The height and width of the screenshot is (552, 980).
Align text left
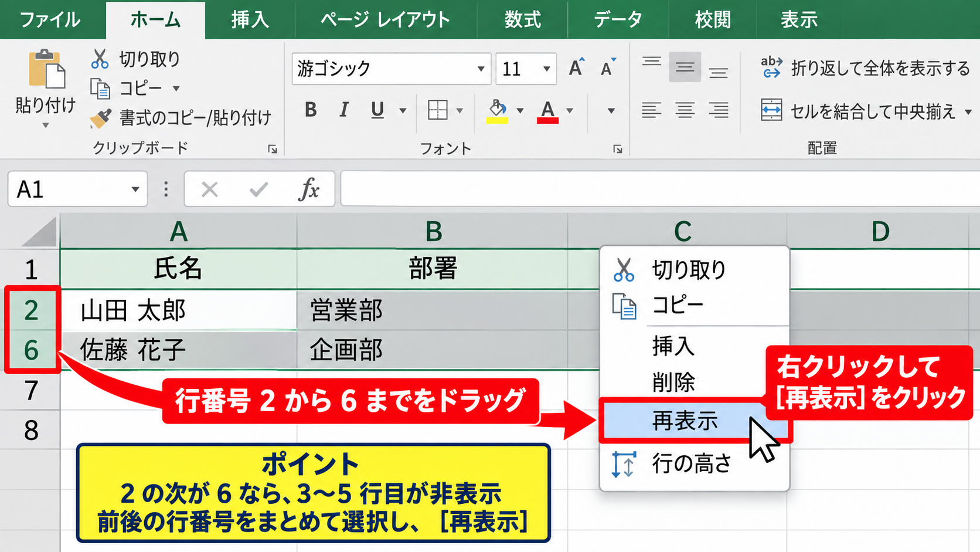tap(651, 110)
